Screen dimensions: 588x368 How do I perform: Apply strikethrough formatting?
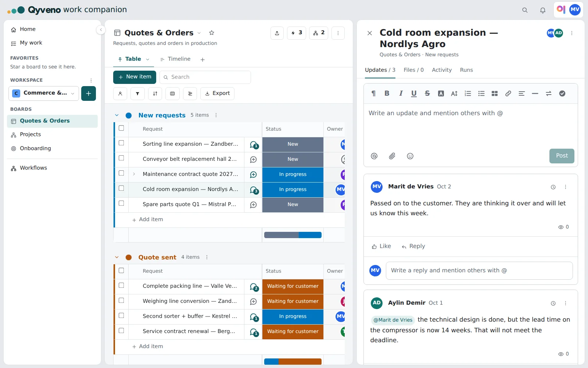(427, 93)
